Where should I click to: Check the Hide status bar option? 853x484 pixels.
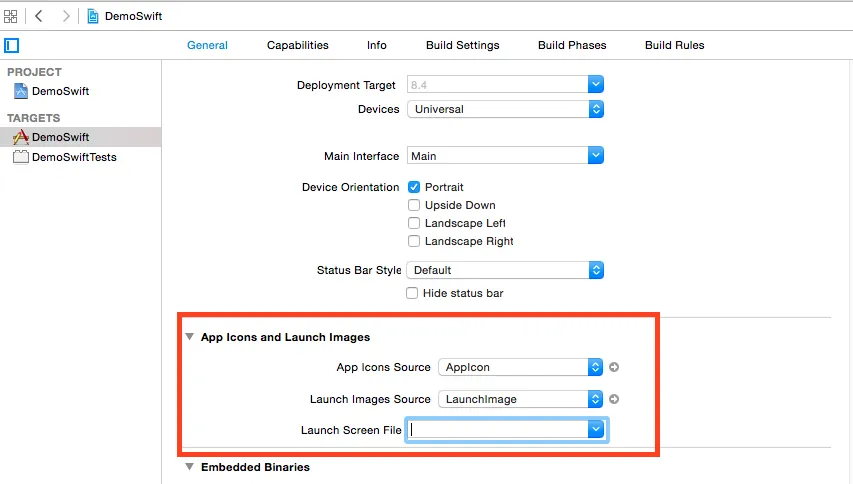pyautogui.click(x=412, y=293)
